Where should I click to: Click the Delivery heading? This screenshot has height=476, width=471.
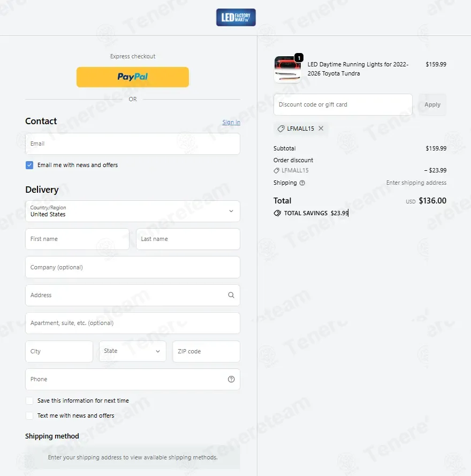[x=42, y=190]
